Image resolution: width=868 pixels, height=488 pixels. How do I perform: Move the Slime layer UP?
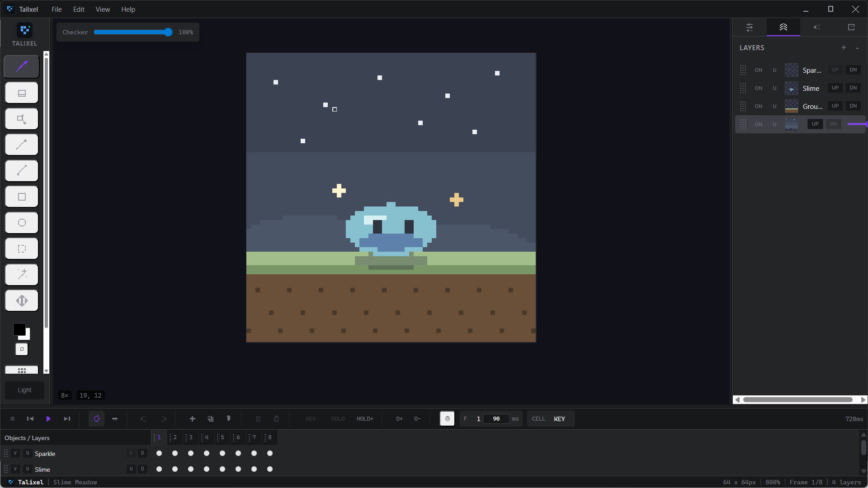835,88
